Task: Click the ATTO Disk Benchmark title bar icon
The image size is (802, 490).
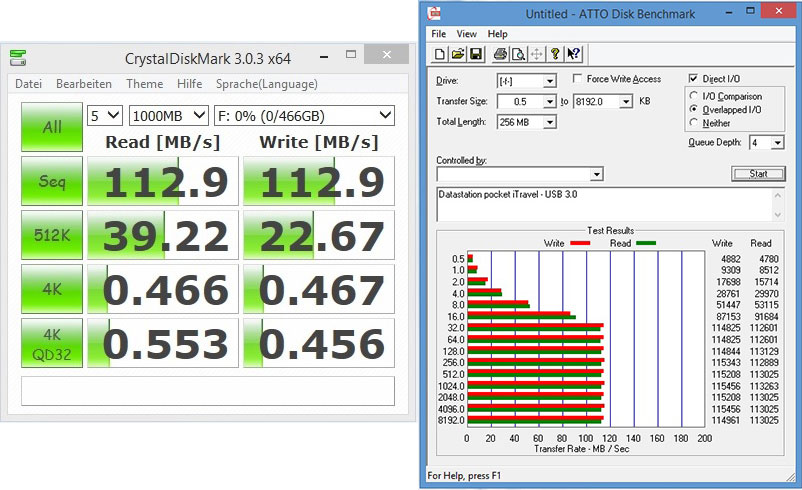Action: click(435, 13)
